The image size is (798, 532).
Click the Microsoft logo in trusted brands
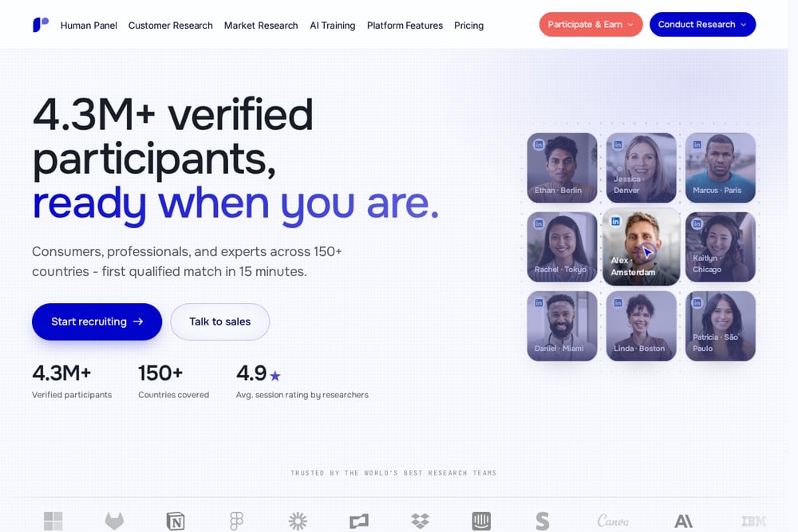tap(53, 521)
